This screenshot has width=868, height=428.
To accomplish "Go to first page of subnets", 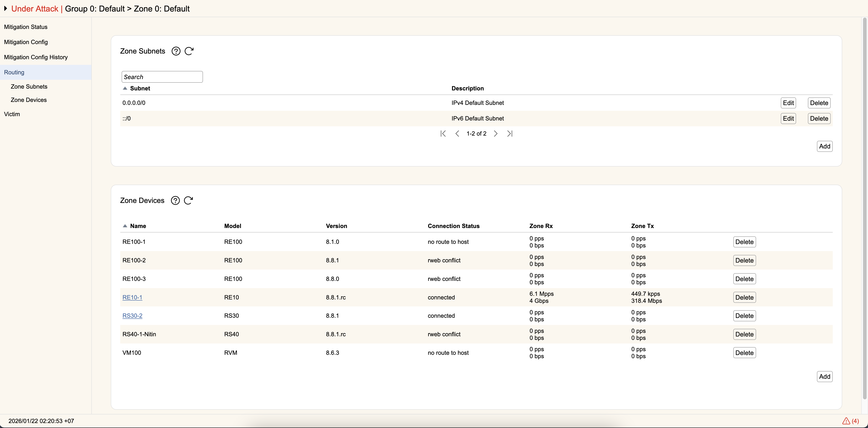I will pyautogui.click(x=443, y=134).
